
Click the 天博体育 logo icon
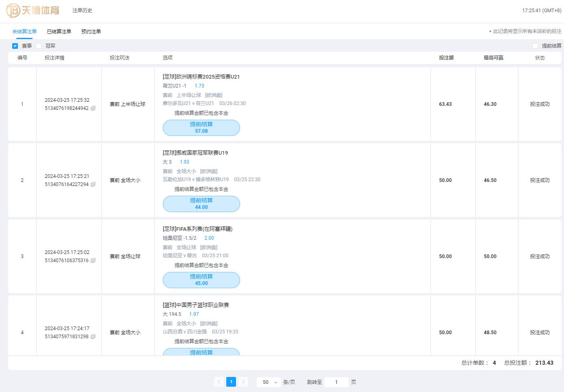(13, 11)
